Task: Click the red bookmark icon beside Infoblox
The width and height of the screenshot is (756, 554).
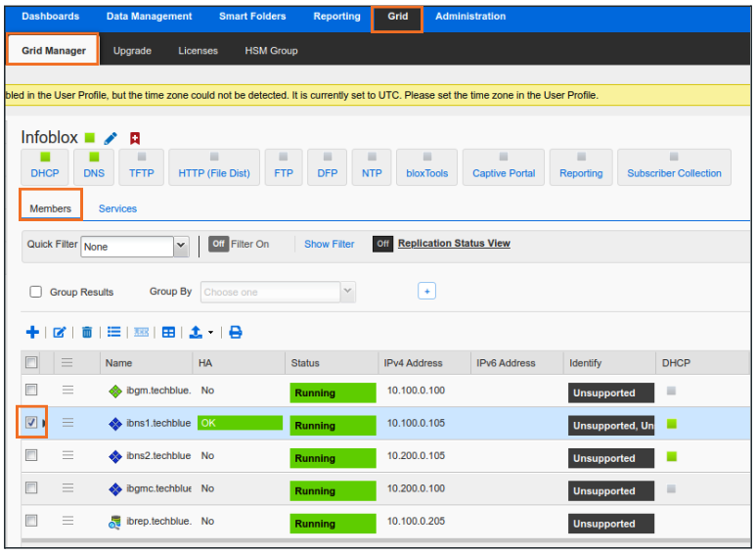Action: [135, 139]
